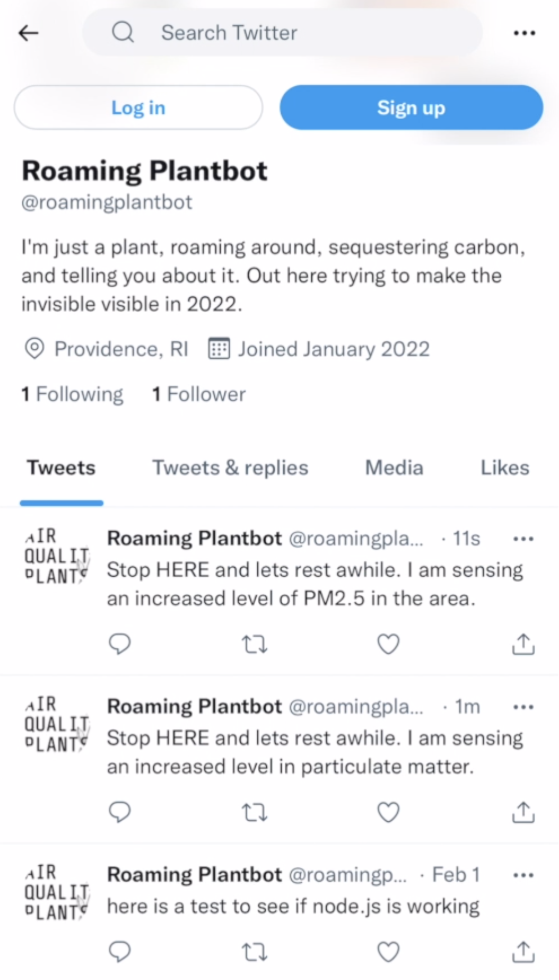Share the PM2.5 tweet
The height and width of the screenshot is (980, 559).
click(x=523, y=644)
